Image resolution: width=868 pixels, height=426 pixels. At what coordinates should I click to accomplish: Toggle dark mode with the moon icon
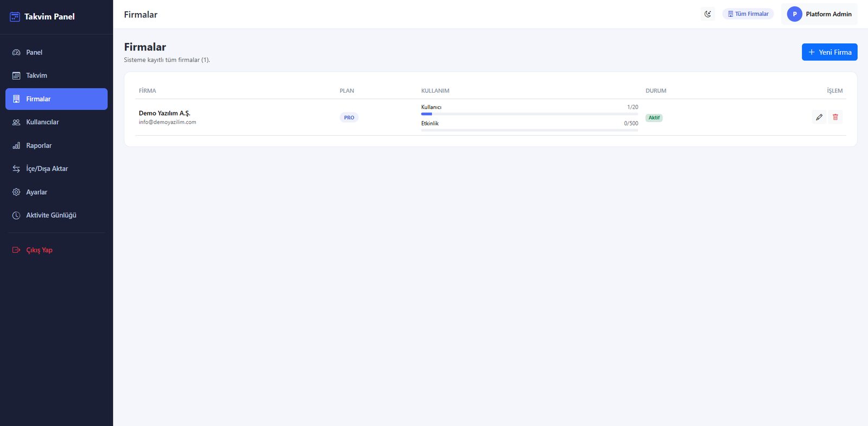(708, 14)
